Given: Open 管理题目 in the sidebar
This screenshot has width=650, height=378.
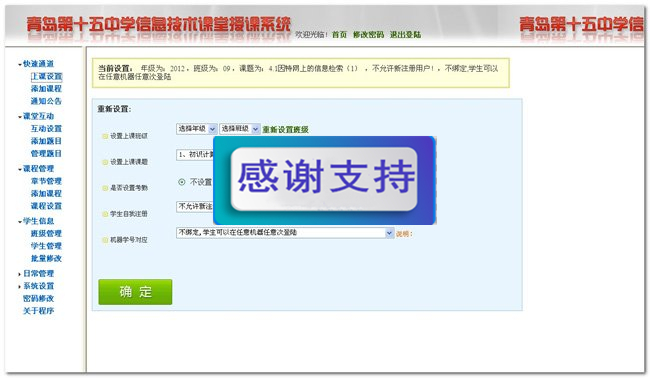Looking at the screenshot, I should coord(46,153).
